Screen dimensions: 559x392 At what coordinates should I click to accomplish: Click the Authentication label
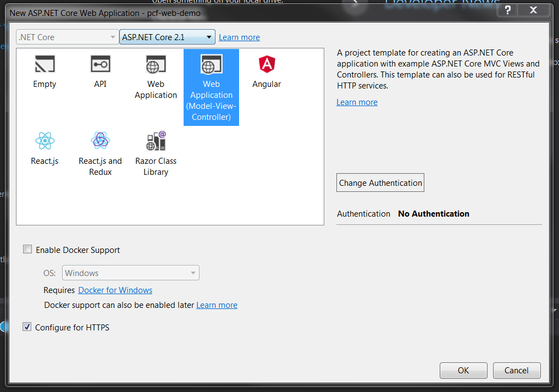click(364, 214)
